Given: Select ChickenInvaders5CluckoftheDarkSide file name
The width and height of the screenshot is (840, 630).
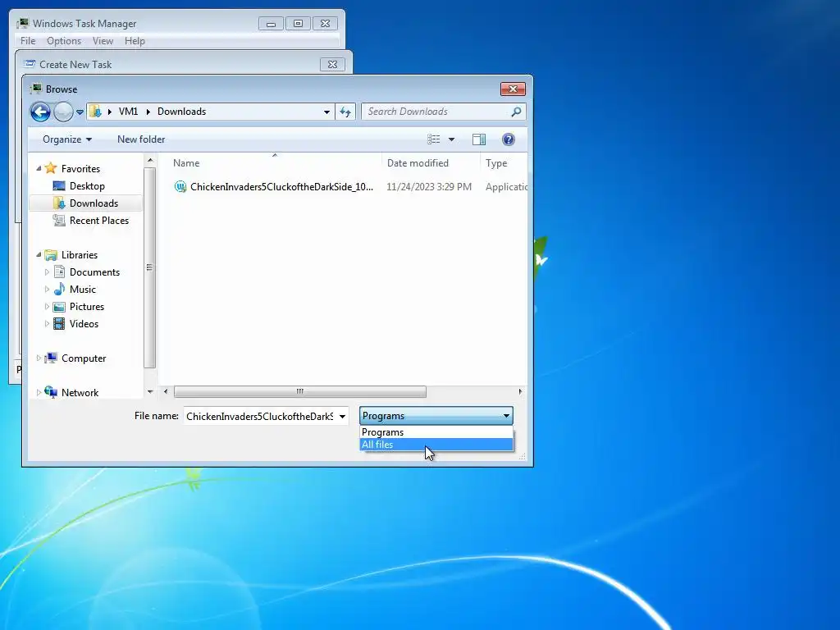Looking at the screenshot, I should [x=282, y=186].
